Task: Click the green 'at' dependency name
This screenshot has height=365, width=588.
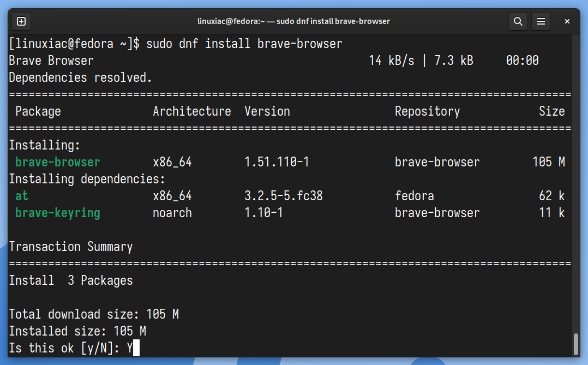Action: (x=22, y=196)
